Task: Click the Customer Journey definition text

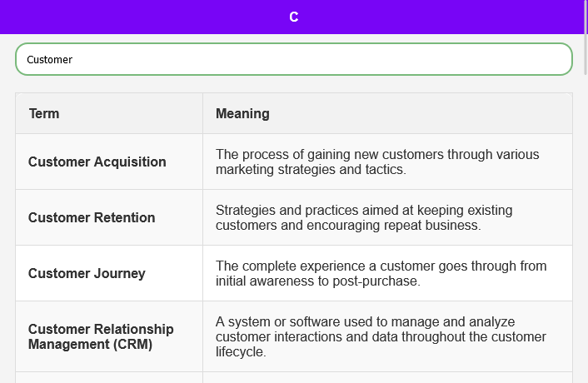Action: tap(381, 273)
